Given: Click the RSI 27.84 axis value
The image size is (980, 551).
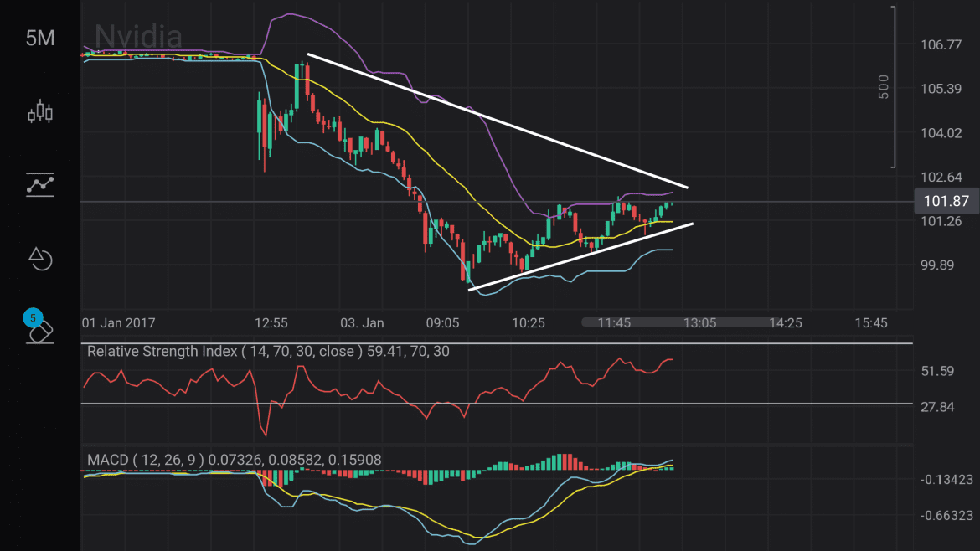Looking at the screenshot, I should tap(937, 407).
